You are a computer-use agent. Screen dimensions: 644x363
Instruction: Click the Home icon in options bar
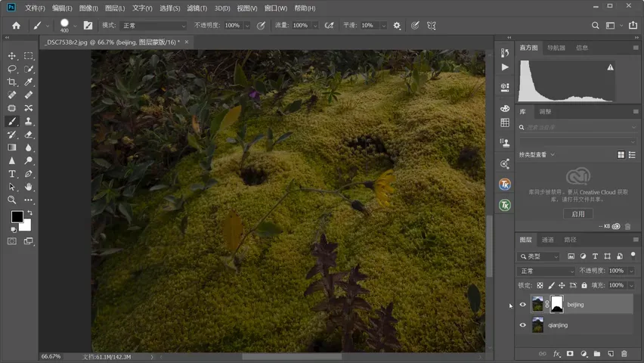coord(16,26)
